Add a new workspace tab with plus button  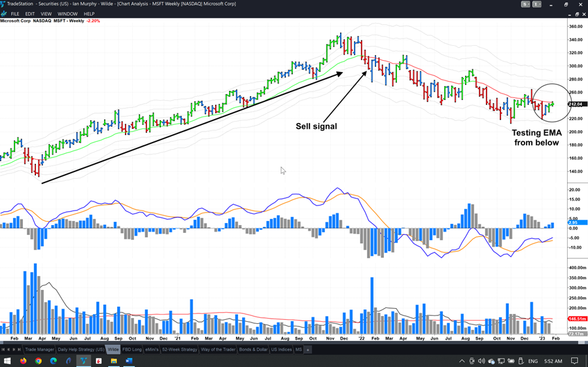click(x=308, y=349)
